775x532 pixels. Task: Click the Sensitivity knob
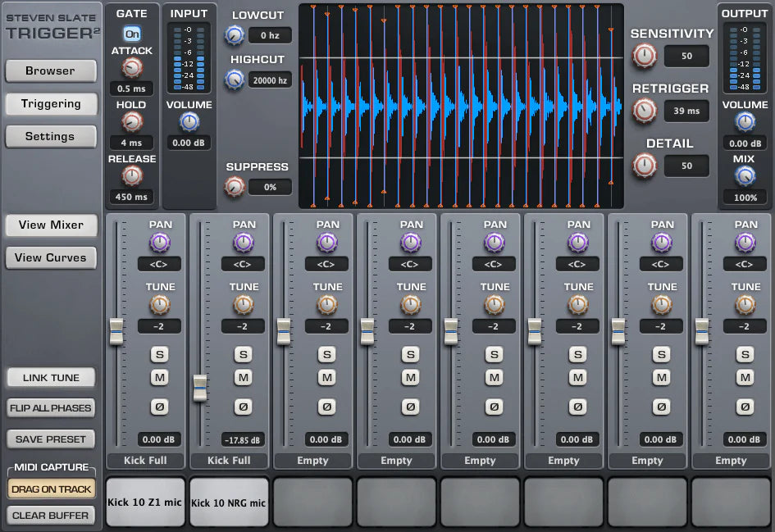click(645, 57)
